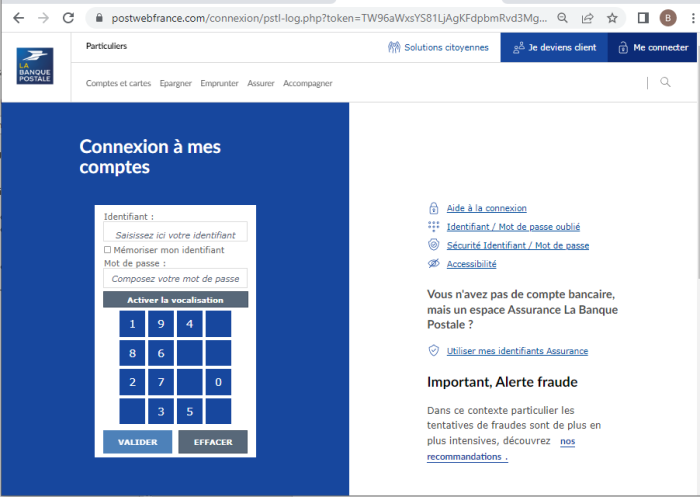
Task: Select keypad digit 5
Action: pyautogui.click(x=190, y=411)
